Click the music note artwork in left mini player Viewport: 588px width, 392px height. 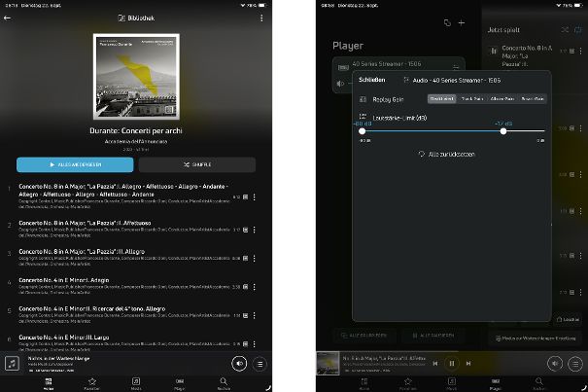12,363
